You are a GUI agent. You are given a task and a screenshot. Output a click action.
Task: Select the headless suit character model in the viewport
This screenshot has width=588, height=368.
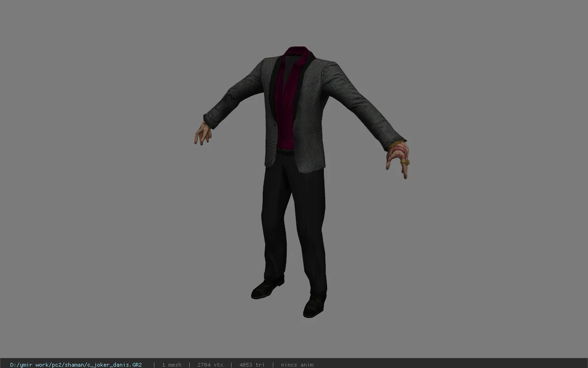301,182
